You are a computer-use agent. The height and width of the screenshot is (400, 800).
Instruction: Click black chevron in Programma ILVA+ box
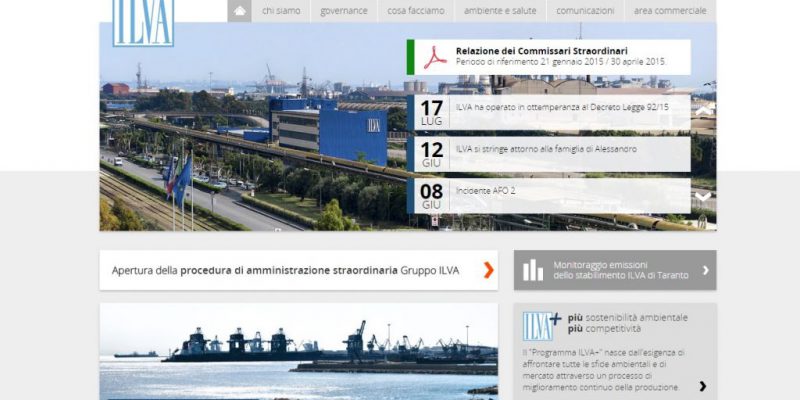[703, 386]
